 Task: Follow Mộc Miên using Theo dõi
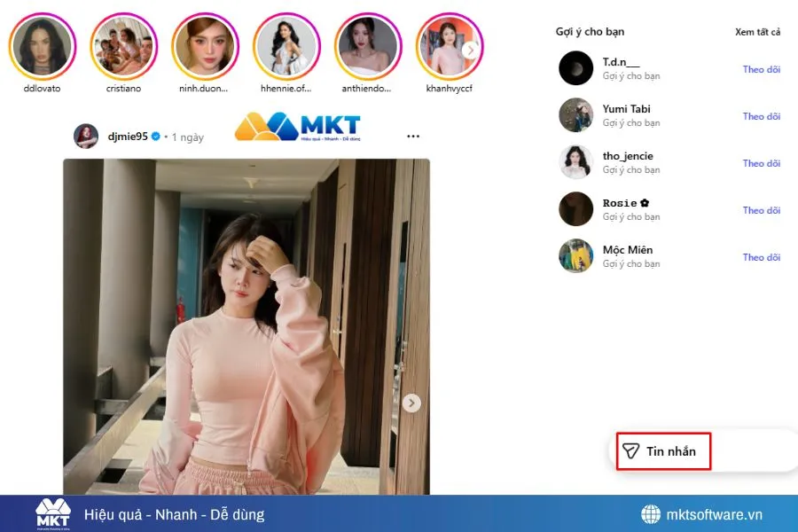coord(761,257)
